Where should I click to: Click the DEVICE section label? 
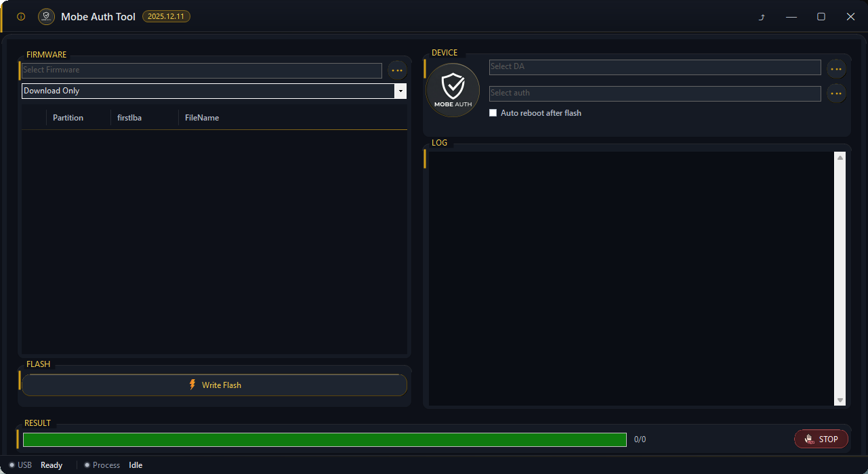(x=445, y=53)
